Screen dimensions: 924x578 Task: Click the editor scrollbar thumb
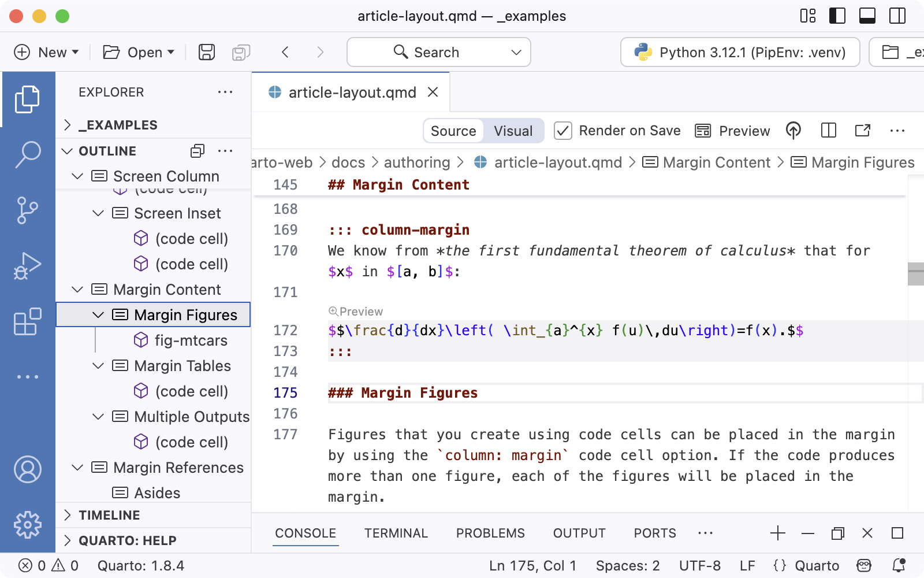click(x=915, y=274)
